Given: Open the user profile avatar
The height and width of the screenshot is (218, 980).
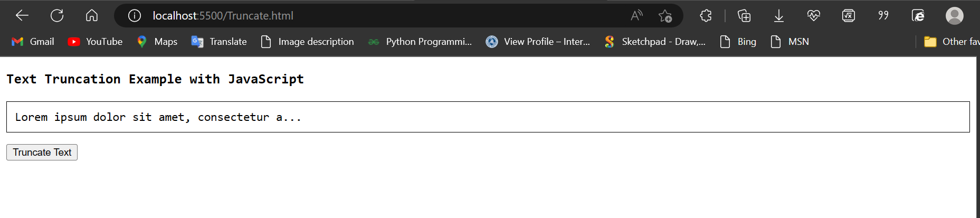Looking at the screenshot, I should (x=954, y=16).
